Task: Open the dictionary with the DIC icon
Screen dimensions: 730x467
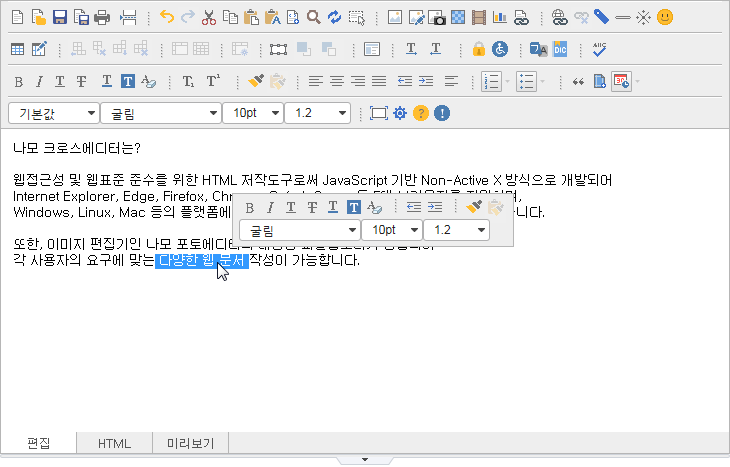Action: [560, 49]
